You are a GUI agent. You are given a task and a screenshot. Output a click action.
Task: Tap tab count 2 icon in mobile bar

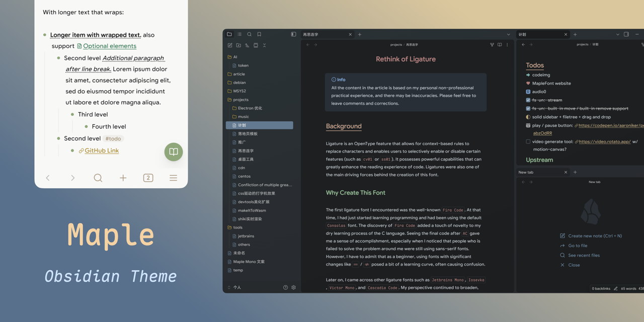pos(148,178)
